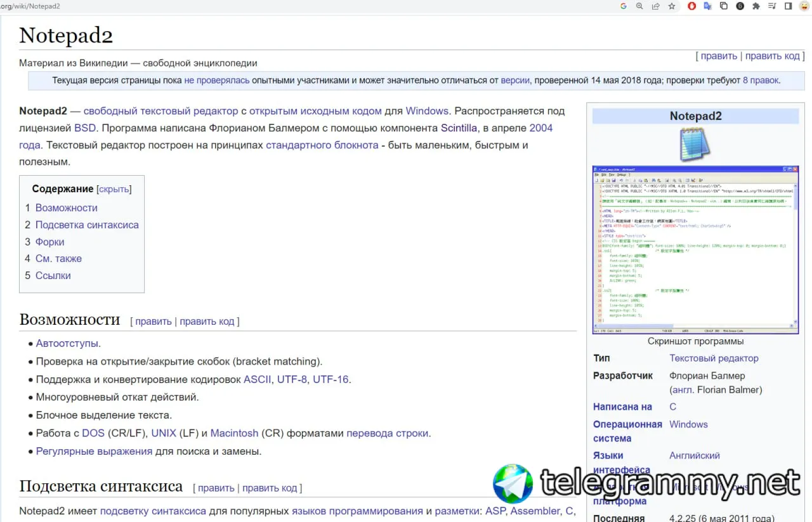
Task: Open 'свободный текстовый редактор' link
Action: (x=161, y=111)
